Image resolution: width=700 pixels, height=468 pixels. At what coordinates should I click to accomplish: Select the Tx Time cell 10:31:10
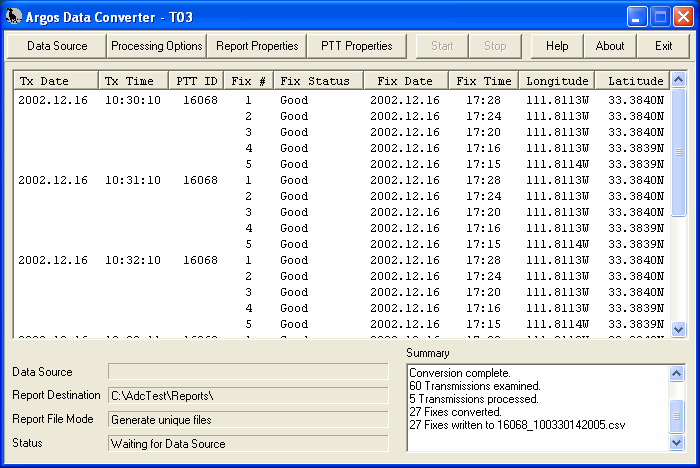coord(133,180)
